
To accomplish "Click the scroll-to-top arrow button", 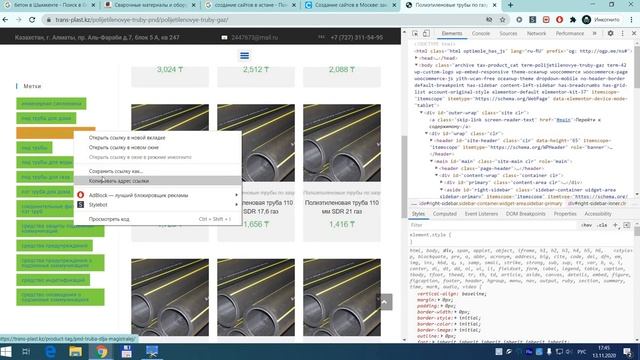I will (384, 302).
